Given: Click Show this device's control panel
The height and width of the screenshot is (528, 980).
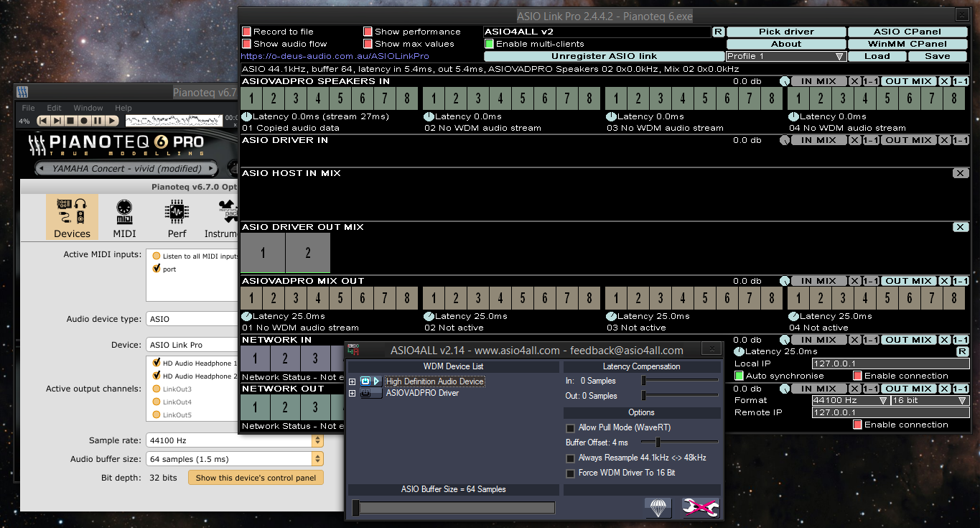Looking at the screenshot, I should [256, 478].
